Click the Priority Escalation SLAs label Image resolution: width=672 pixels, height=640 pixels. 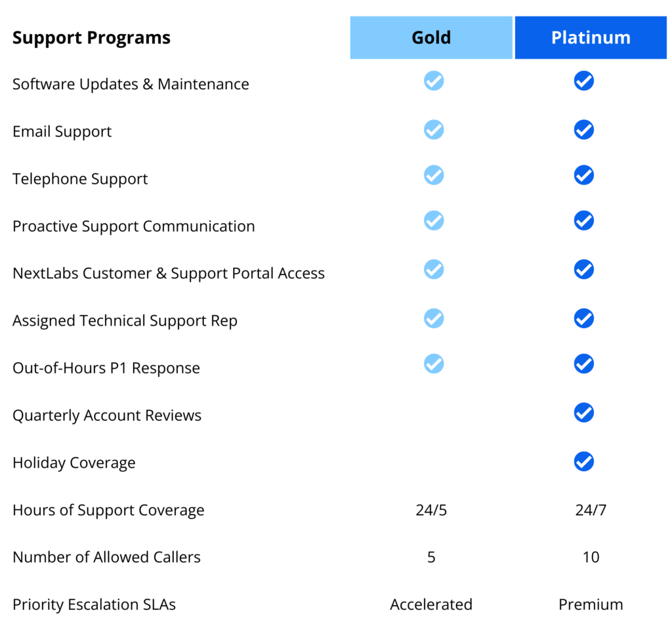pos(94,605)
